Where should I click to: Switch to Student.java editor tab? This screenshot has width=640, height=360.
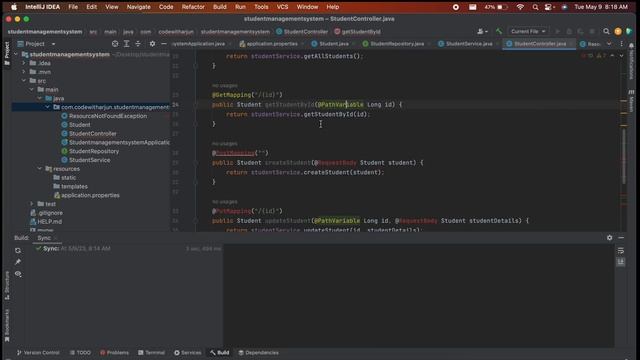333,44
